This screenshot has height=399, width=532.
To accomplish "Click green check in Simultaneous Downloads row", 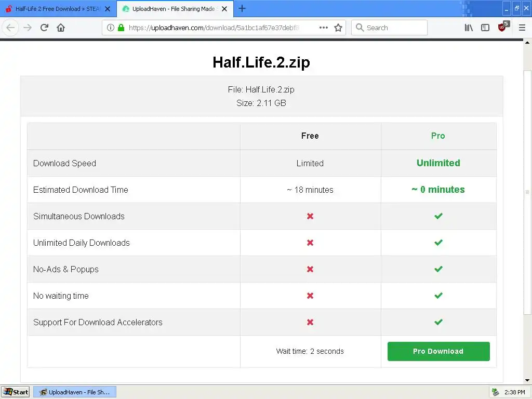I will pos(438,216).
